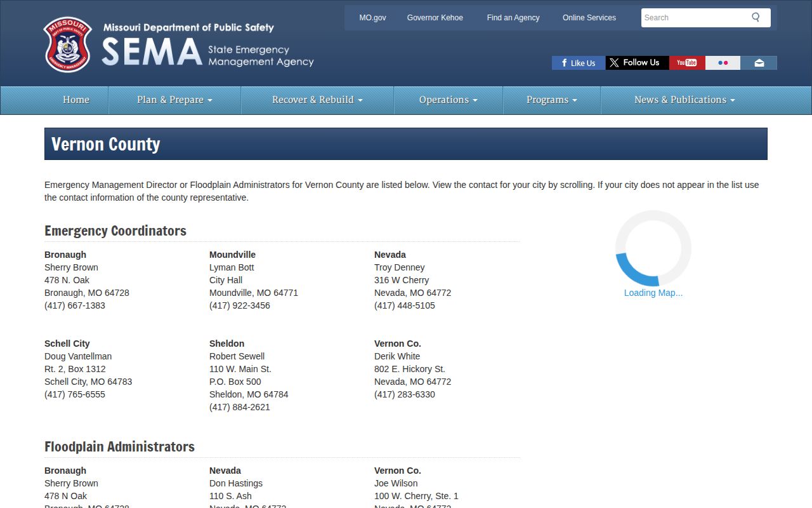Click the Emergency Coordinators heading
The width and height of the screenshot is (812, 508).
pyautogui.click(x=115, y=231)
